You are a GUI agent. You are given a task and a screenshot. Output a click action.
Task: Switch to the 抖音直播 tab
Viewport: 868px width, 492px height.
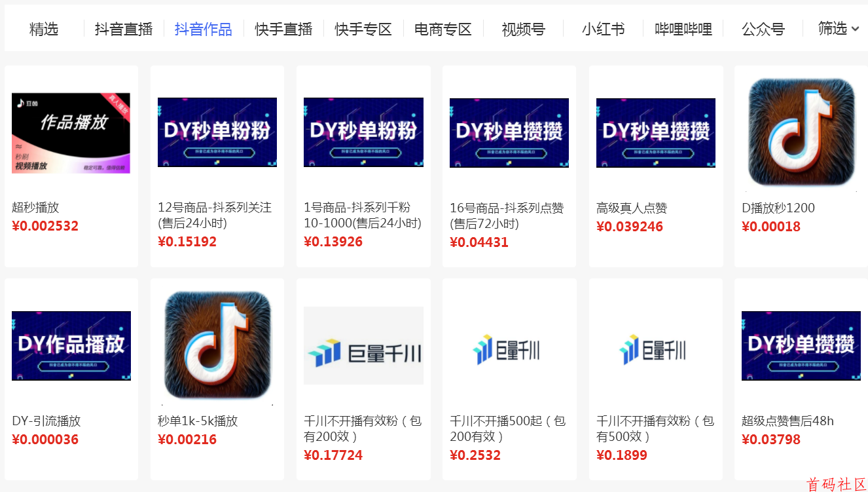(x=123, y=29)
